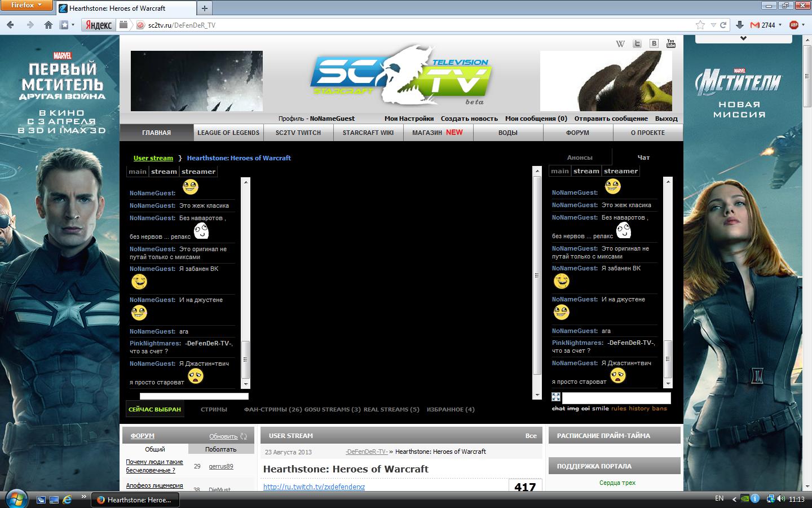Click the Яндекс toolbar button
Image resolution: width=812 pixels, height=508 pixels.
point(98,25)
